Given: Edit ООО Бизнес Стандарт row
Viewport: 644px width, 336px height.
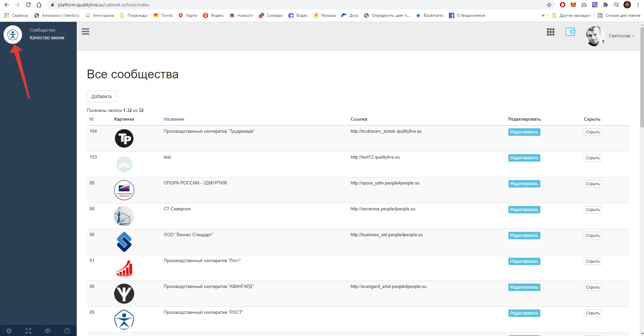Looking at the screenshot, I should [524, 236].
